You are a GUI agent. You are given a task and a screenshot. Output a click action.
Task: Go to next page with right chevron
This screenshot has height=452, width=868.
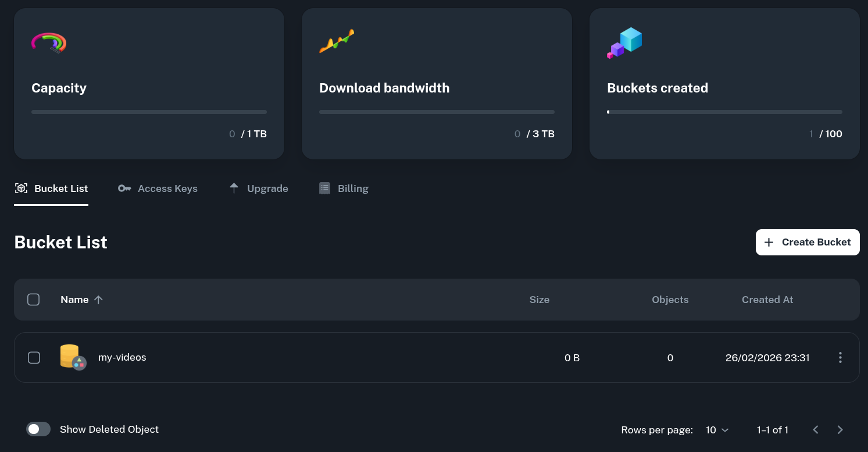click(840, 430)
